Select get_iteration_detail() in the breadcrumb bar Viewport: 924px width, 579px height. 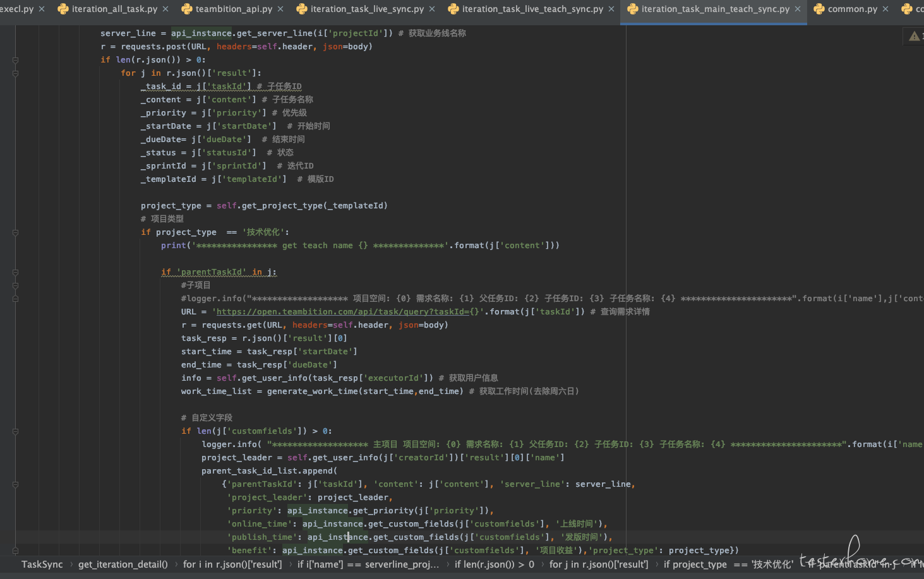pos(123,564)
